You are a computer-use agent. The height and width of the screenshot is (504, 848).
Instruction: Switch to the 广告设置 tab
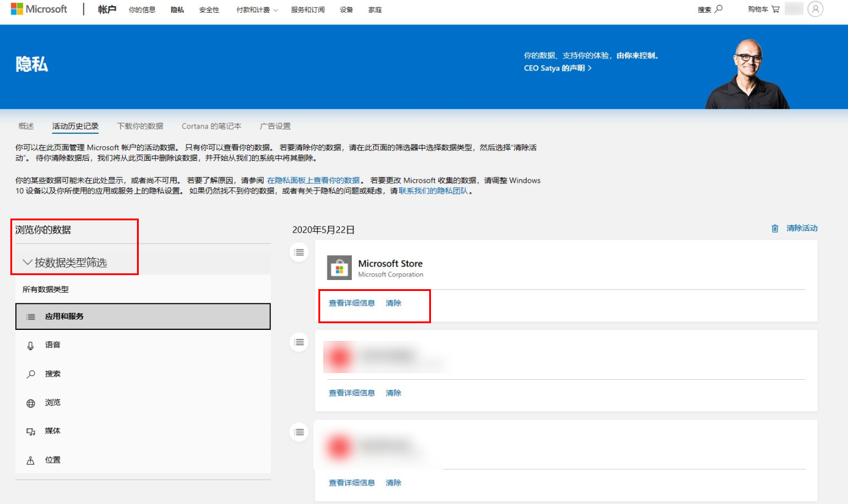(x=275, y=126)
